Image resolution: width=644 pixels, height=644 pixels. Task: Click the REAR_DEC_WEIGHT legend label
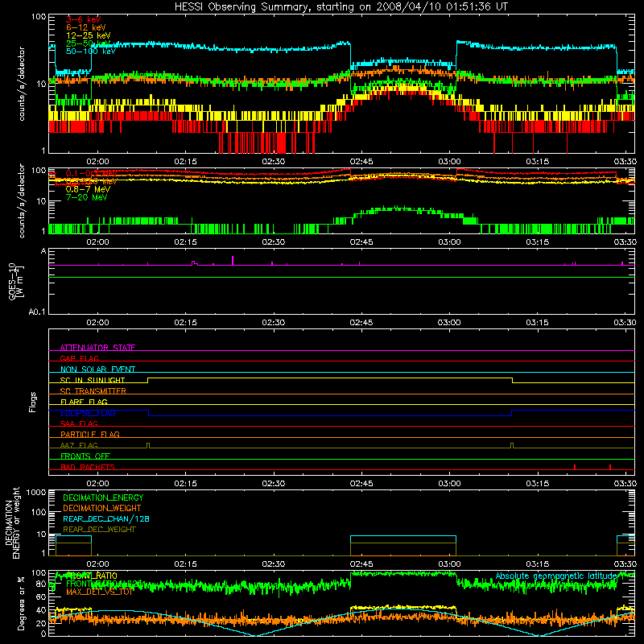tap(99, 530)
